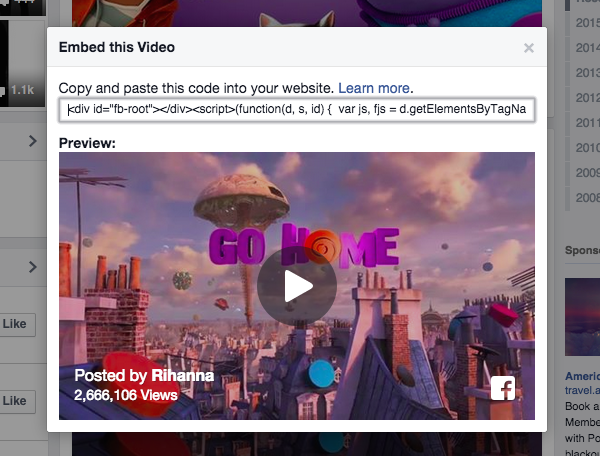Click the 2,666,106 Views text

126,395
